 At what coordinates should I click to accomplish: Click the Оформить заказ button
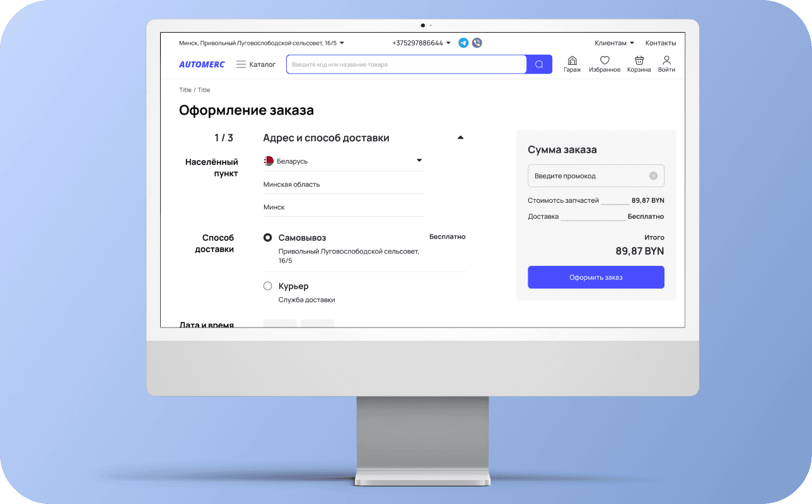596,277
